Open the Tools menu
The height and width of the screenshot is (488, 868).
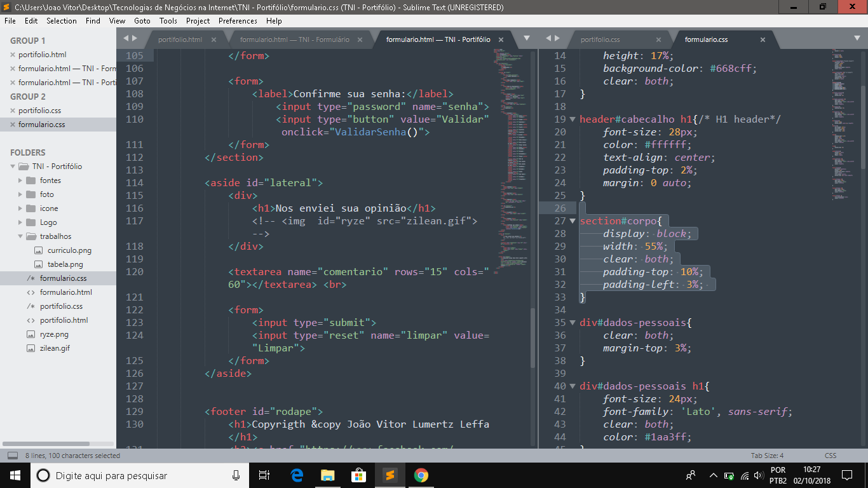click(168, 21)
